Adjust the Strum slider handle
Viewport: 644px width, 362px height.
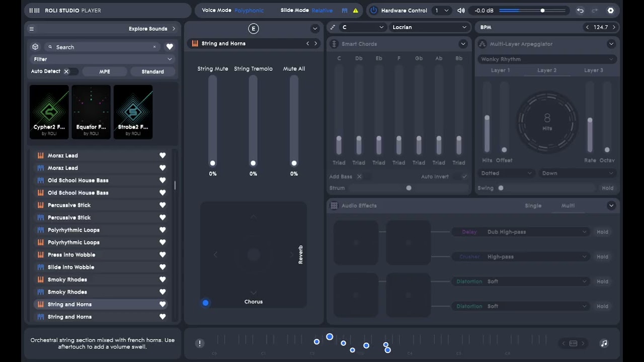coord(409,188)
